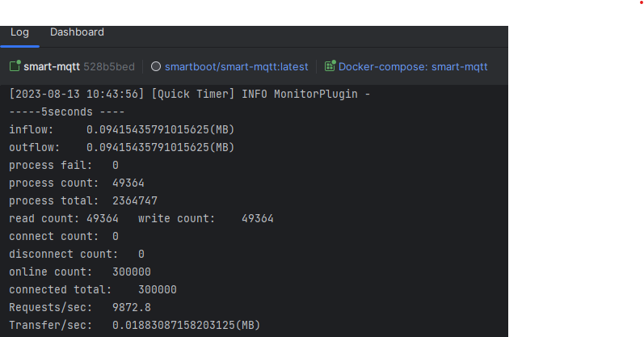Viewport: 644px width, 337px height.
Task: Click the inflow value log line
Action: (x=121, y=129)
